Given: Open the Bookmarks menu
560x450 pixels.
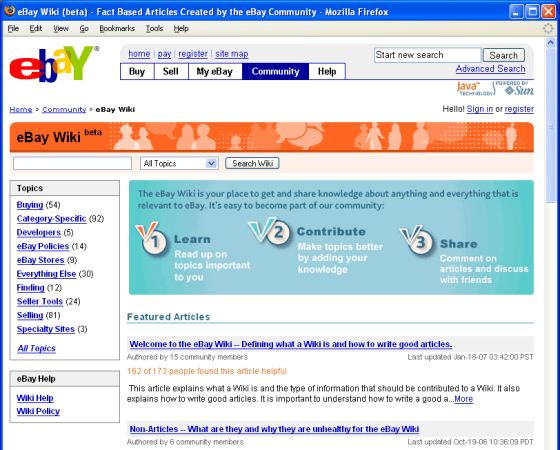Looking at the screenshot, I should [x=117, y=28].
